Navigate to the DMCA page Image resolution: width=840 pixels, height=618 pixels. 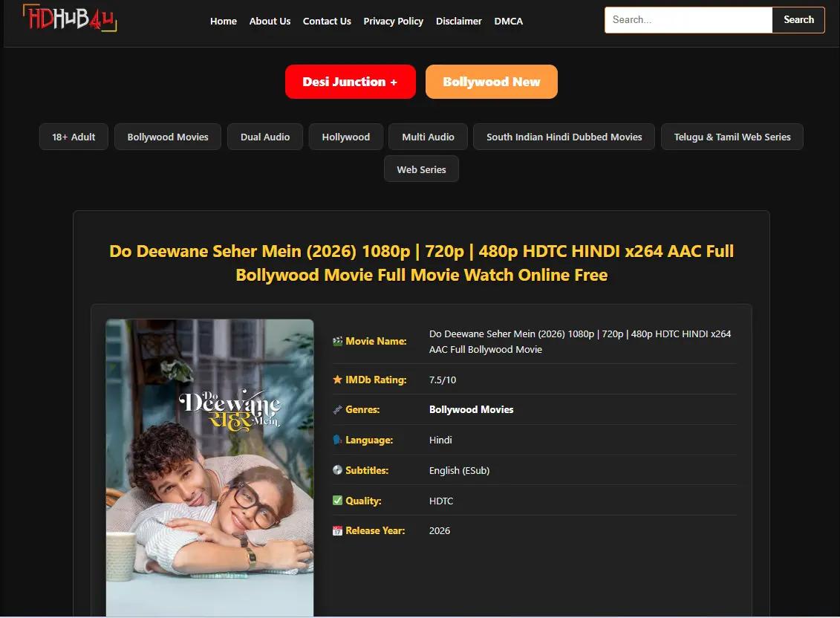508,21
